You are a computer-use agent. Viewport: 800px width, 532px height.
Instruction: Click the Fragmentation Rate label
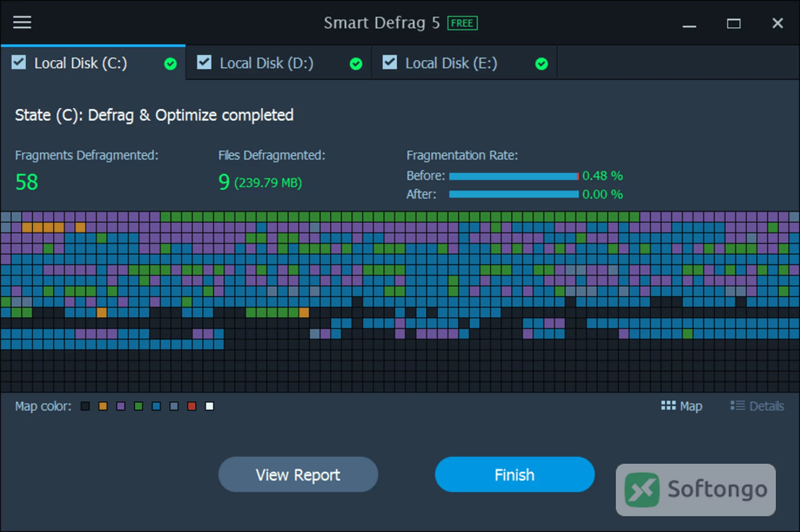[x=462, y=155]
